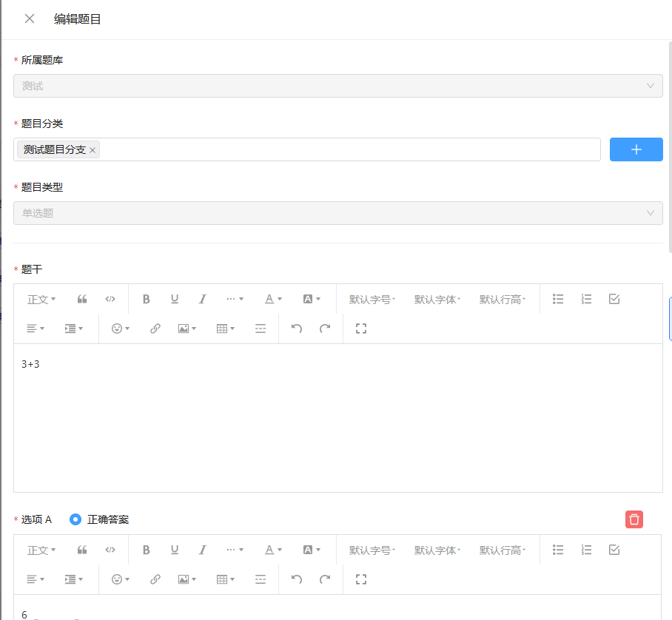Image resolution: width=672 pixels, height=620 pixels.
Task: Insert bulleted list in 题干 editor
Action: [x=559, y=299]
